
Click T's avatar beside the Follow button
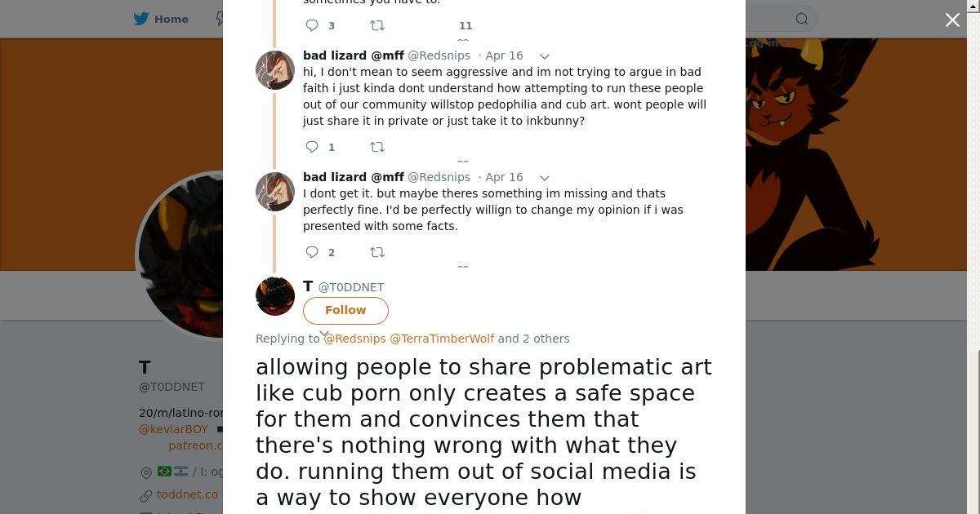point(275,295)
